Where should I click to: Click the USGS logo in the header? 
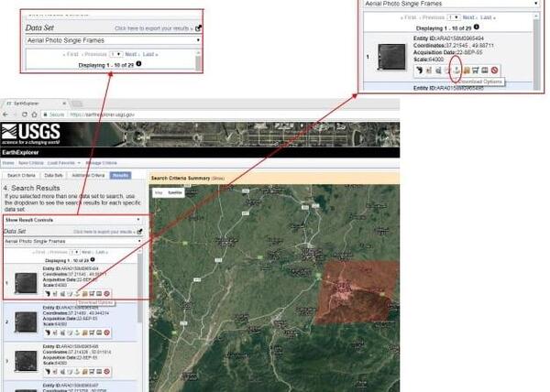tap(30, 134)
